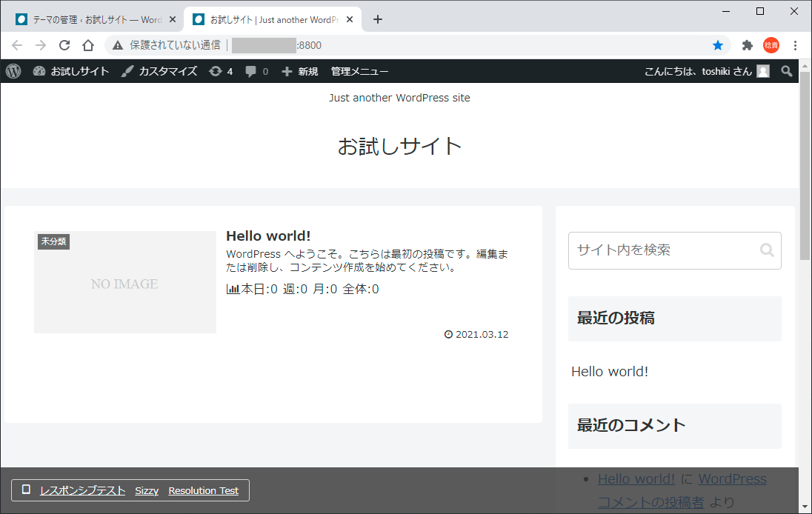Screen dimensions: 812x514
Task: Click the plus icon next to 新規
Action: click(x=285, y=71)
